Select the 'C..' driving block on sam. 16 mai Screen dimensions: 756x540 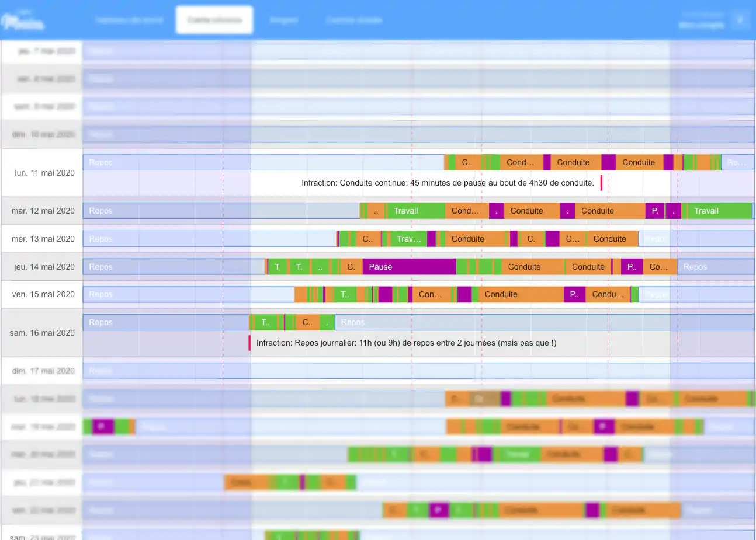coord(308,322)
